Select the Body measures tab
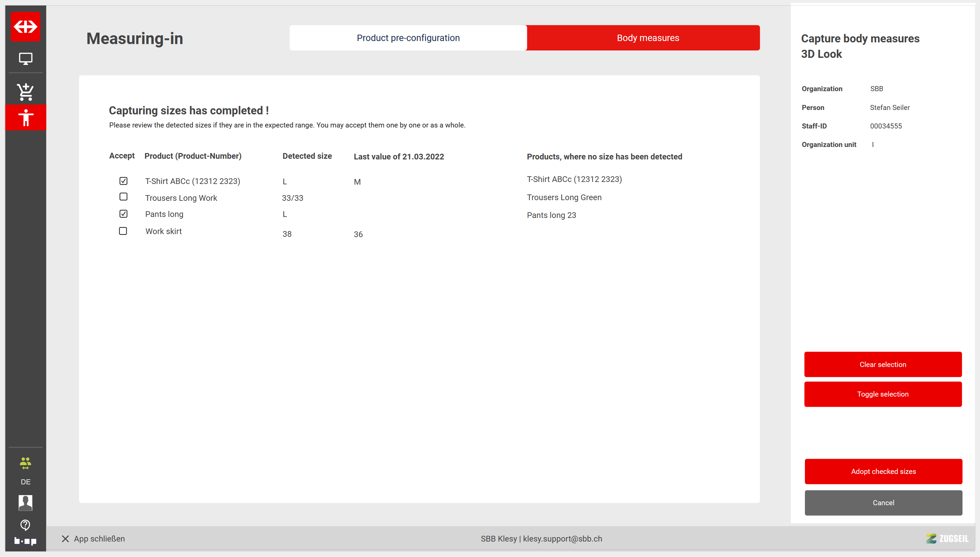This screenshot has height=557, width=980. (648, 38)
